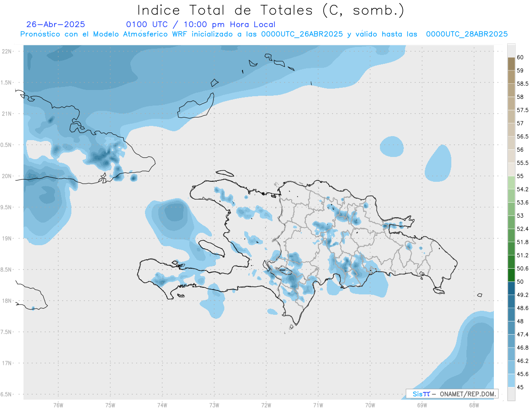This screenshot has height=411, width=532.
Task: Click the colorbar value '58.5'
Action: (x=523, y=83)
